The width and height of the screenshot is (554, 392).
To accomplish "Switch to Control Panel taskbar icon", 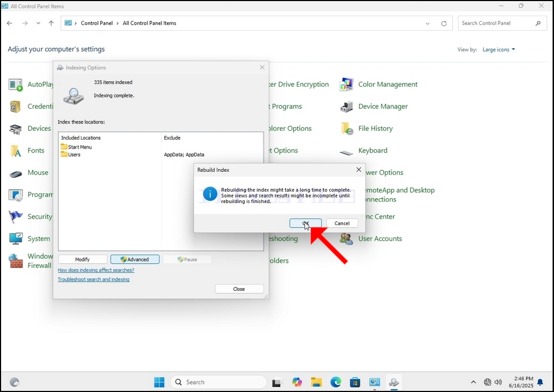I will coord(375,382).
